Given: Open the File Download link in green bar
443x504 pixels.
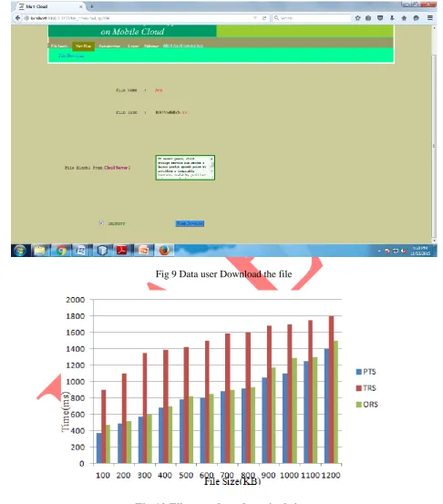Looking at the screenshot, I should tap(71, 56).
